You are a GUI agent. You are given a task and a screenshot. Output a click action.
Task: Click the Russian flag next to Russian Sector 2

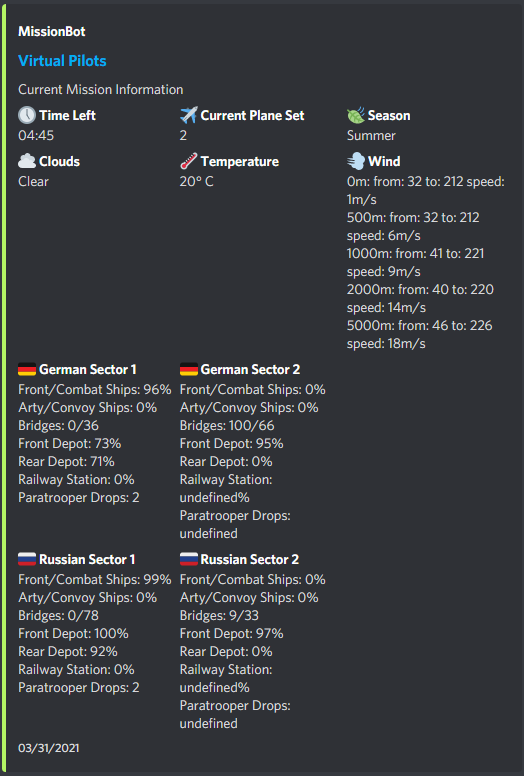pos(189,560)
